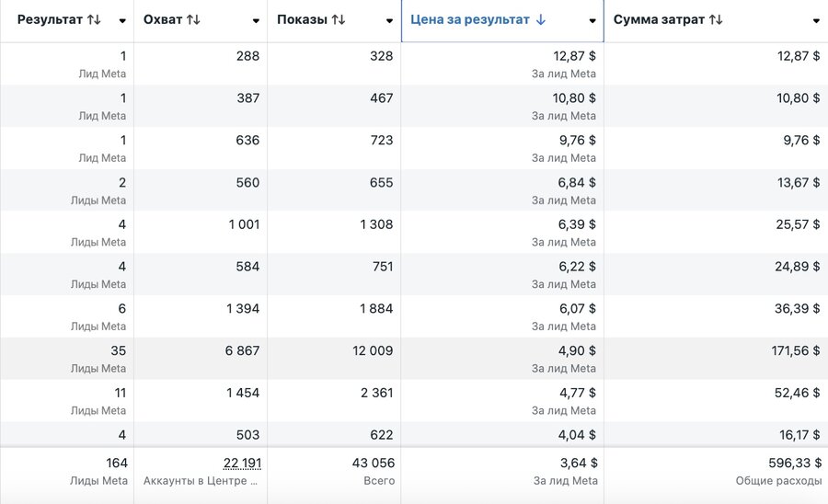Viewport: 828px width, 504px height.
Task: Click the Цена за результат header label
Action: 469,20
